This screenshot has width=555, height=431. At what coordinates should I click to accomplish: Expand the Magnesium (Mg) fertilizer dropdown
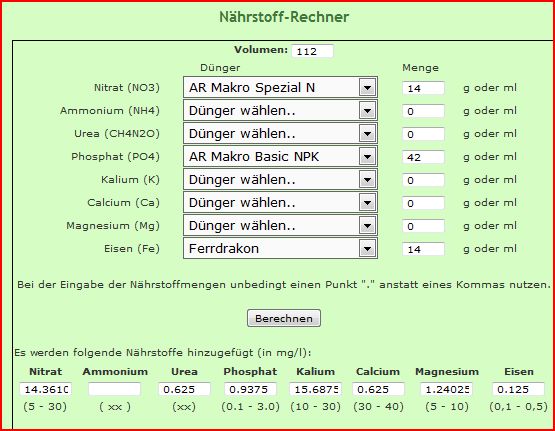tap(280, 225)
